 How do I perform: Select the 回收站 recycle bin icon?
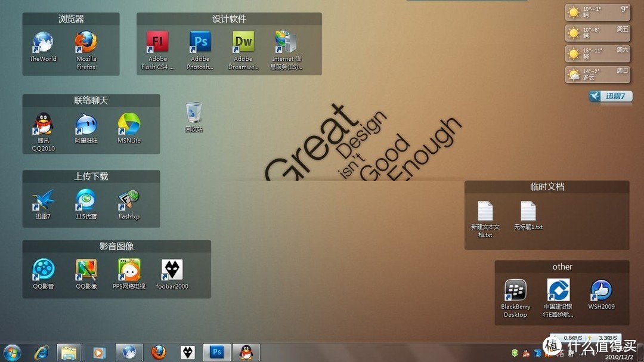click(x=194, y=117)
